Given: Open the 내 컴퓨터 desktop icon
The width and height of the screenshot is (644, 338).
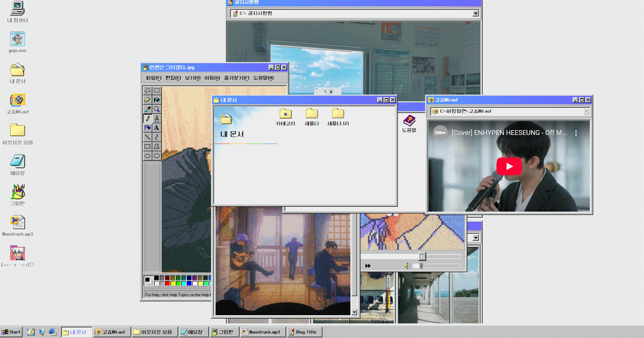Looking at the screenshot, I should coord(18,12).
